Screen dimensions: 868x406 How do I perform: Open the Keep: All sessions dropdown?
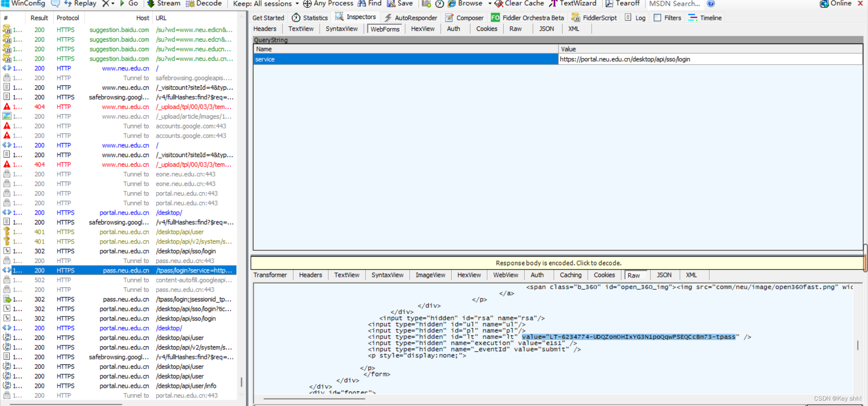[266, 4]
